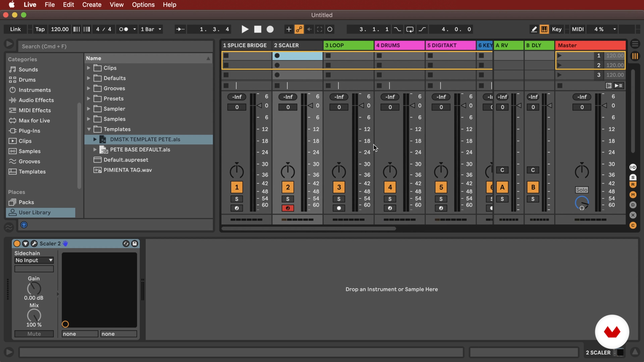
Task: Expand DMSTK TEMPLATE PETE.als
Action: 95,139
